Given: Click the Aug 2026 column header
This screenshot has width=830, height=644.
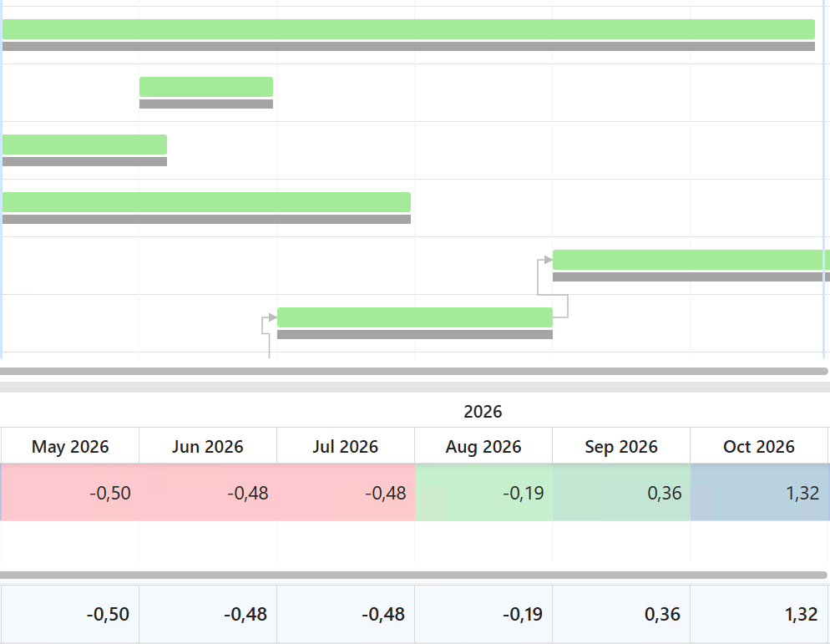Looking at the screenshot, I should click(483, 447).
